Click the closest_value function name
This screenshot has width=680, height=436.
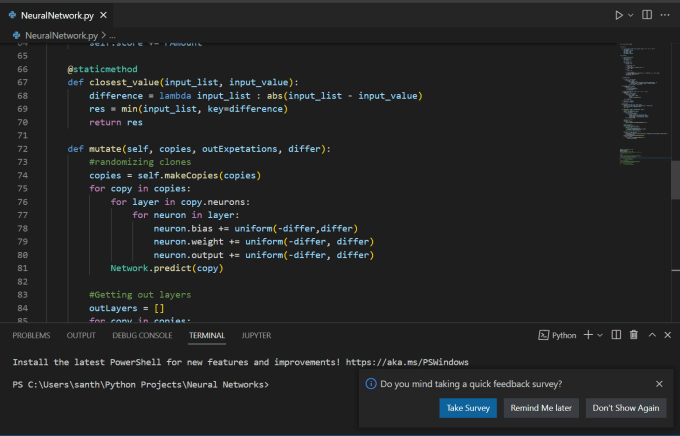(124, 82)
